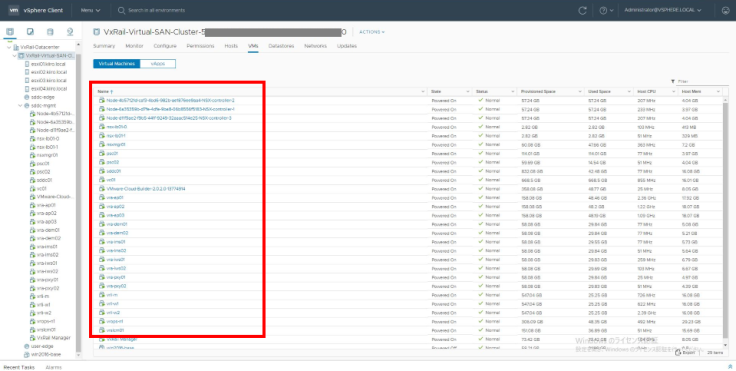Click the datacenter icon for VxRail-Datacenter
The height and width of the screenshot is (371, 736).
tap(16, 47)
